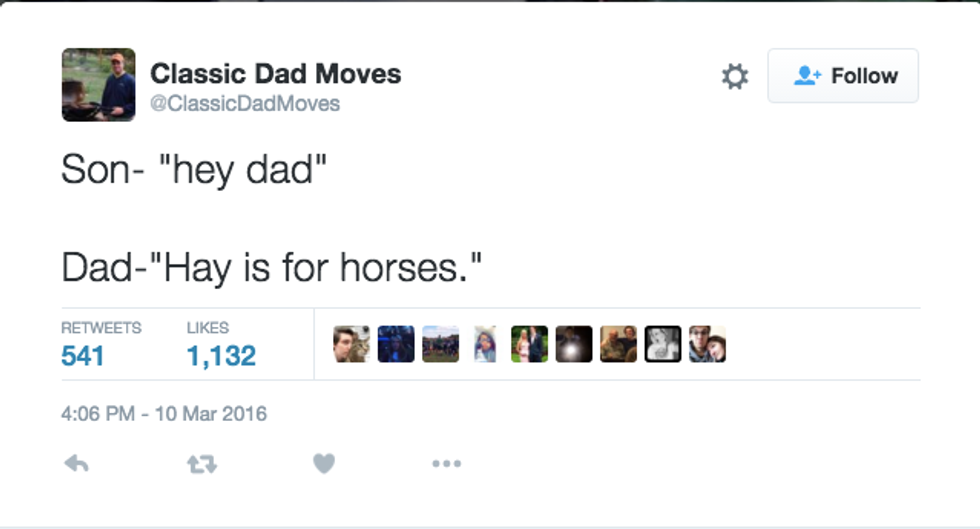Like the tweet with the heart icon
Viewport: 980px width, 529px height.
coord(324,463)
